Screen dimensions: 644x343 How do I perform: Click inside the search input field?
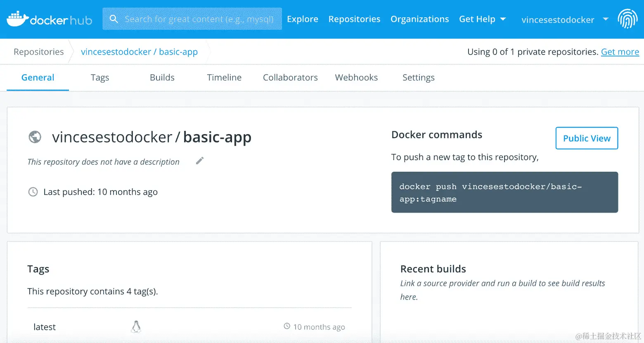point(198,19)
